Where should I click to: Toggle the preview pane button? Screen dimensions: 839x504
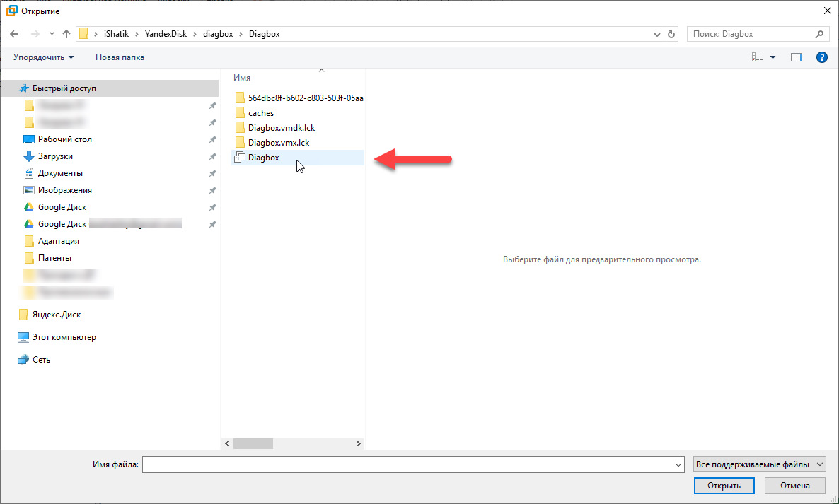796,57
